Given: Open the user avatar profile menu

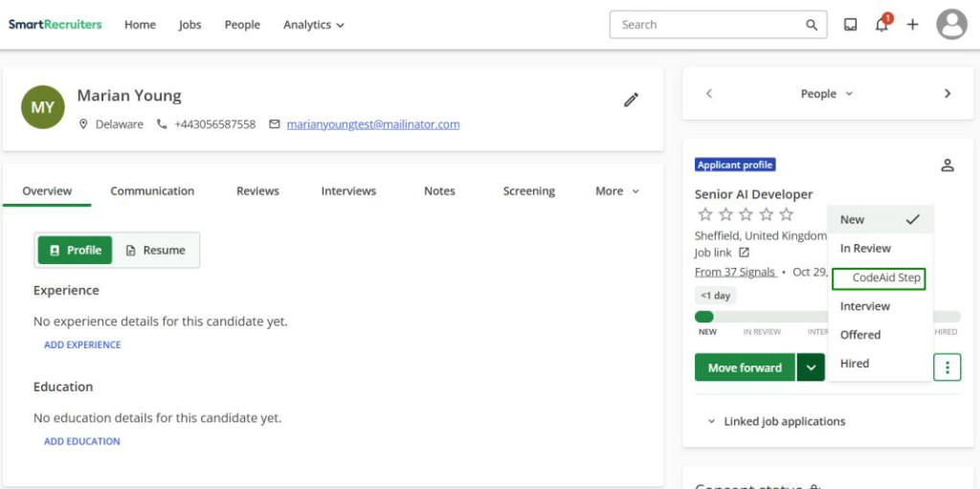Looking at the screenshot, I should coord(951,25).
